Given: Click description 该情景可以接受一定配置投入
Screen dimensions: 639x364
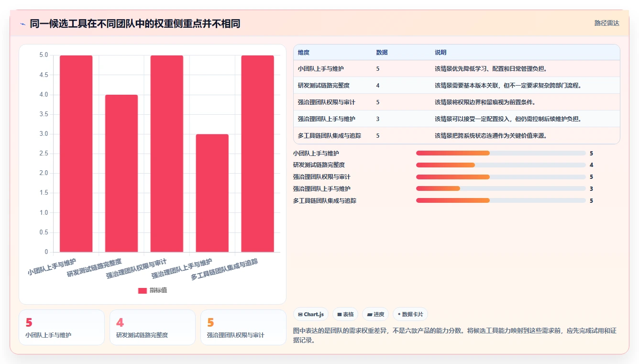Looking at the screenshot, I should [x=508, y=119].
